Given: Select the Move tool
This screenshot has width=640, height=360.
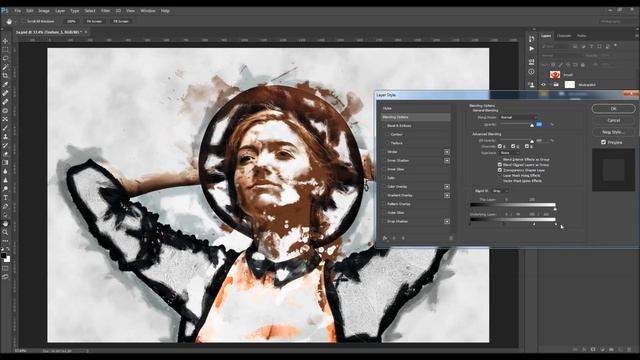Looking at the screenshot, I should [x=5, y=41].
